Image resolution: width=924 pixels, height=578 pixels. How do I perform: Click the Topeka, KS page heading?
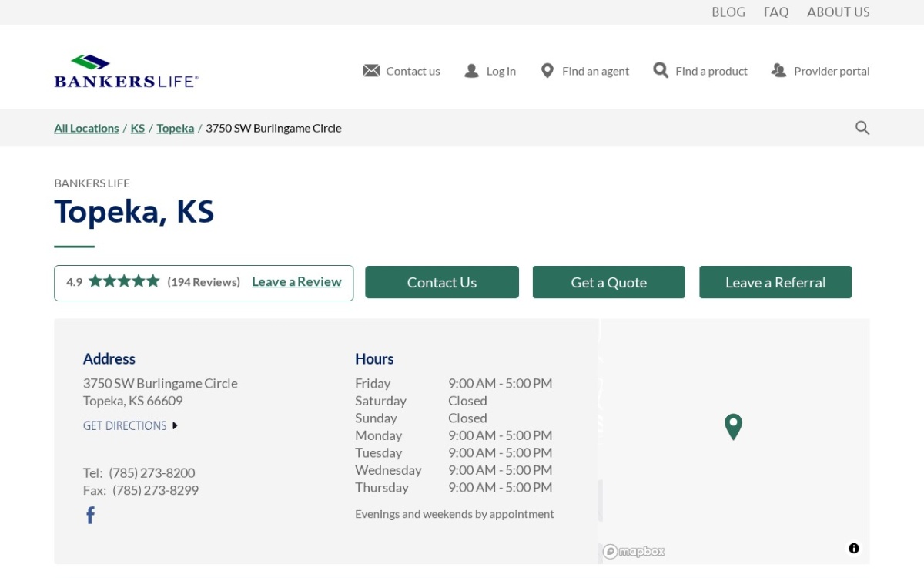pos(134,211)
